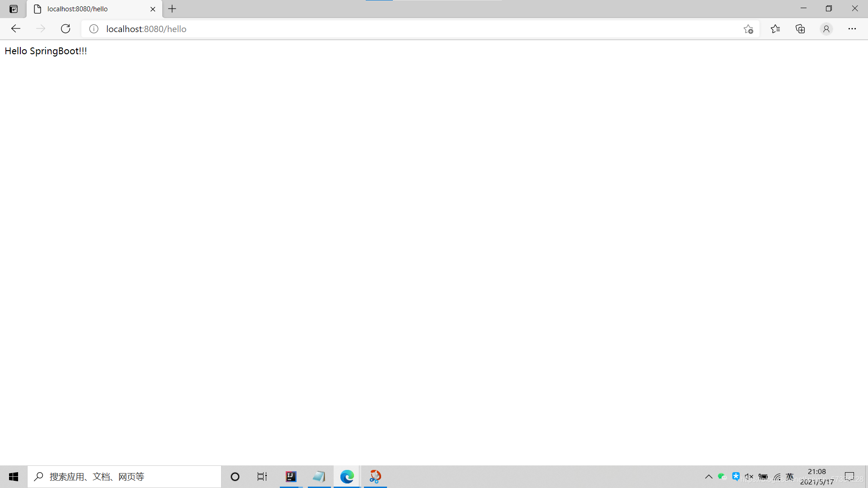Switch to Microsoft Edge taskbar icon
Viewport: 868px width, 488px height.
(347, 477)
